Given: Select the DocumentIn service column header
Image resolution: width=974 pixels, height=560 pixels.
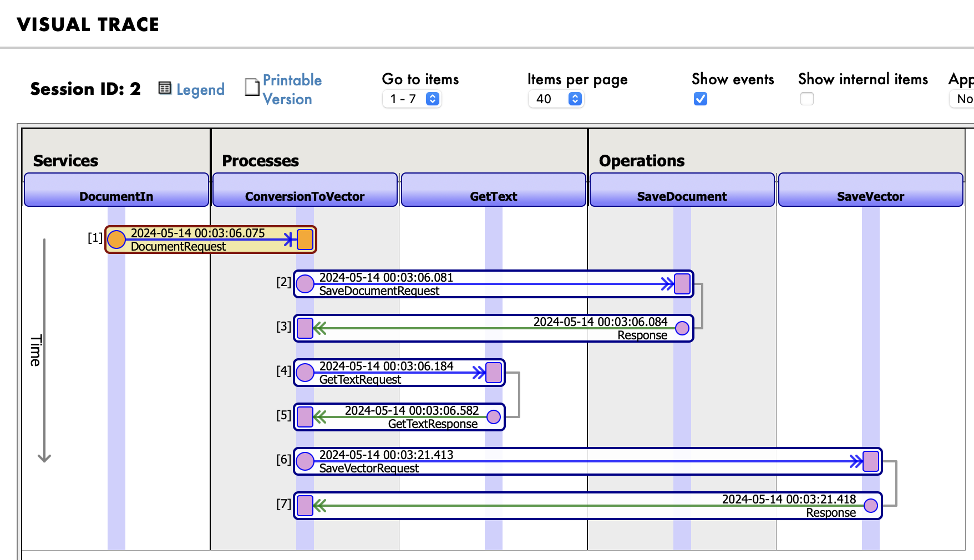Looking at the screenshot, I should 116,190.
